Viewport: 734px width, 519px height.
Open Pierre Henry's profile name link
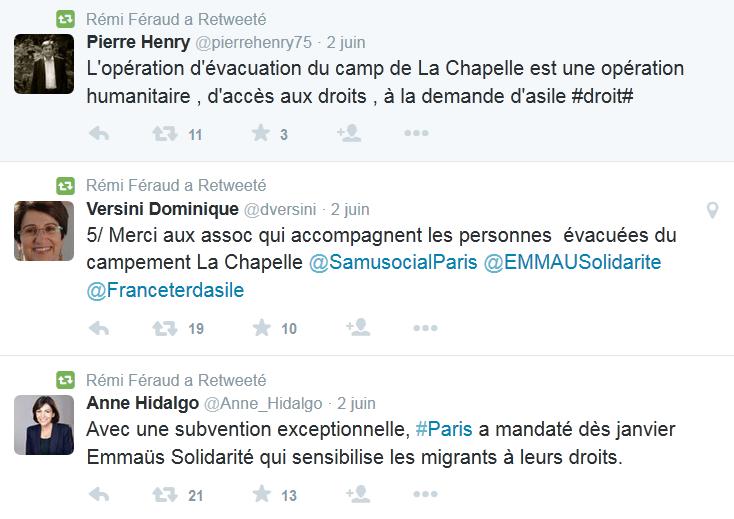pyautogui.click(x=138, y=42)
